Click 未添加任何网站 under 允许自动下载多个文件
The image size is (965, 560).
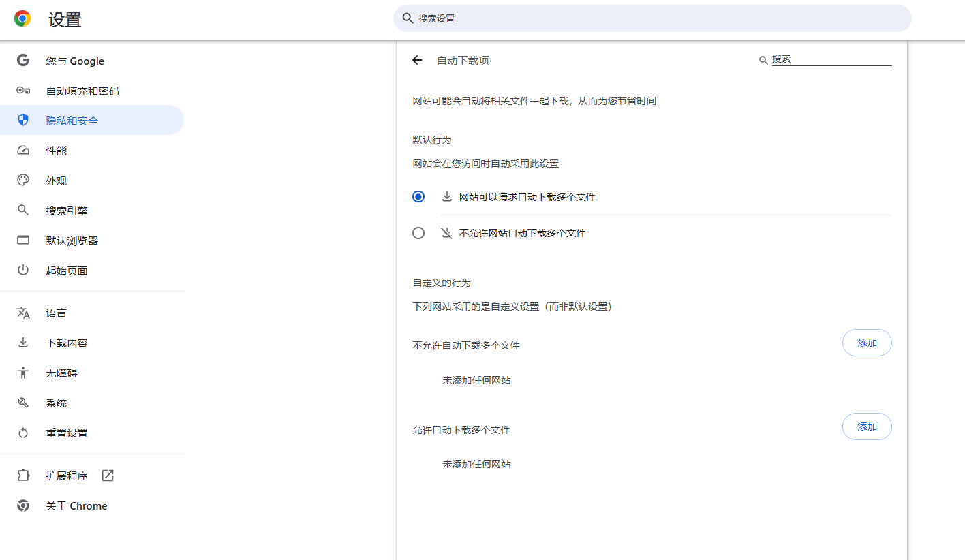click(x=476, y=464)
